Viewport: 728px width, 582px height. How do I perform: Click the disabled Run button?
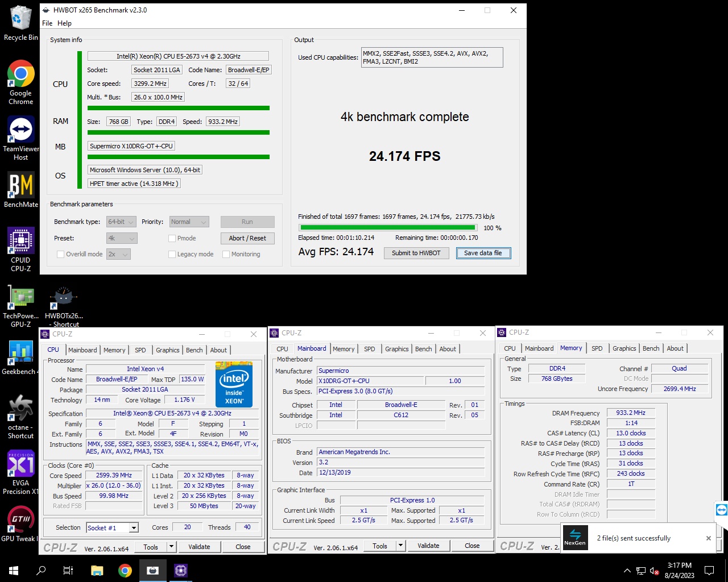coord(247,222)
